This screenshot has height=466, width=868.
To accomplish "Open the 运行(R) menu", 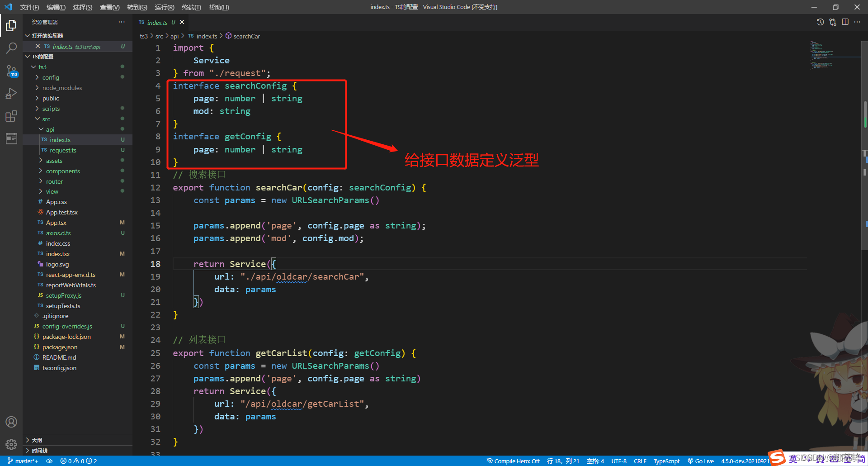I will point(165,7).
